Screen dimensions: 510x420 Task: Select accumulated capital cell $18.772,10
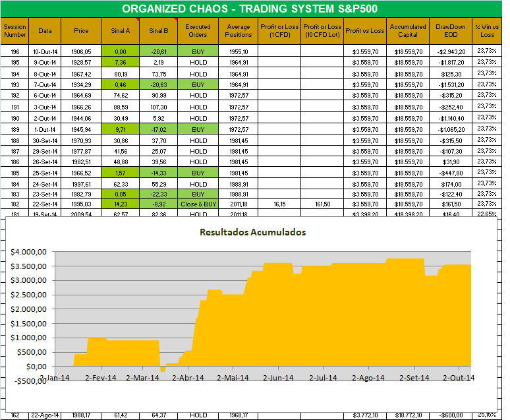point(408,415)
